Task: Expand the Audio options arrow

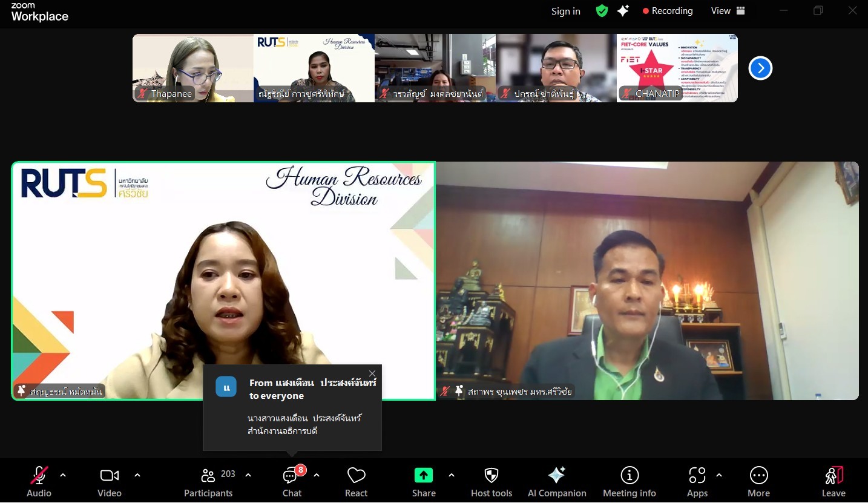Action: pos(63,475)
